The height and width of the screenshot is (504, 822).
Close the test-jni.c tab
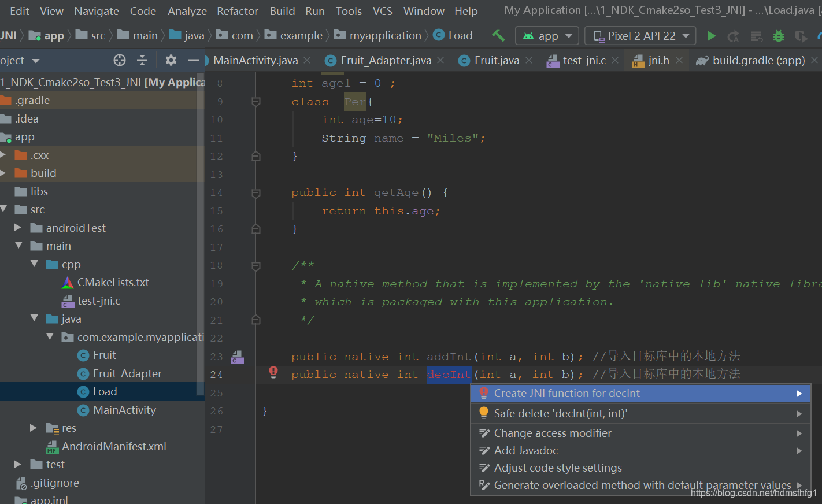click(615, 60)
